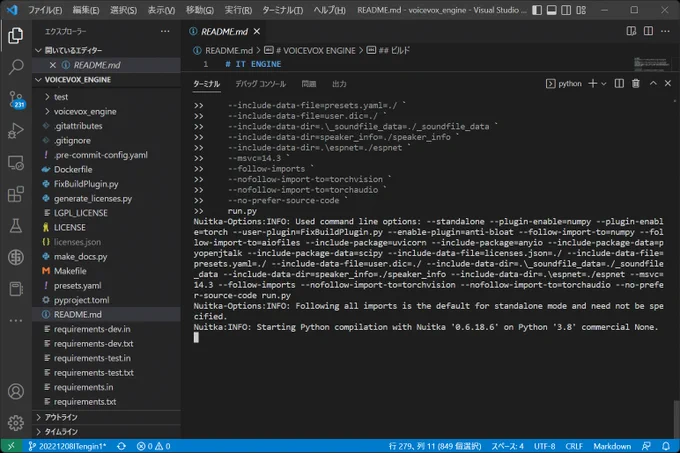Go to line from cursor position indicator

click(435, 446)
